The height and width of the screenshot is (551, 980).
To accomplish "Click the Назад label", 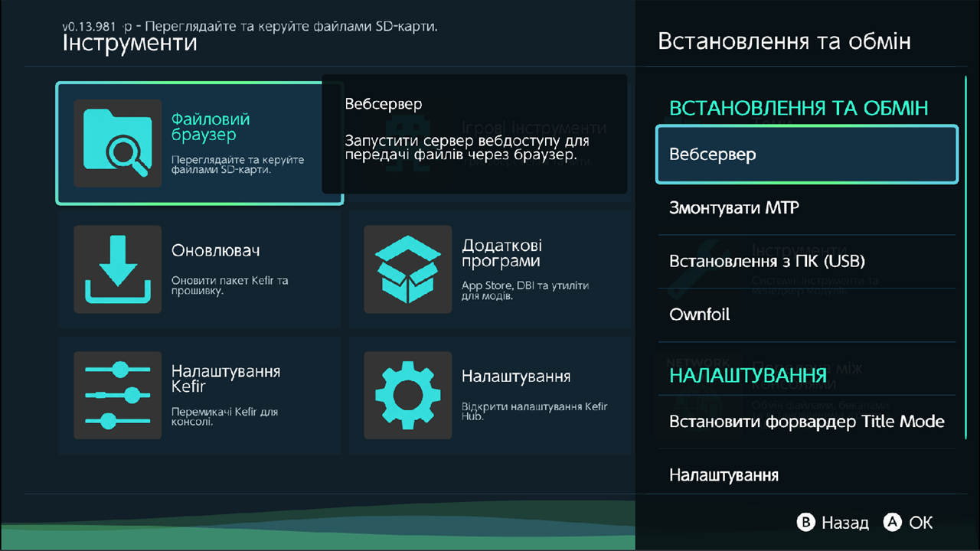I will pyautogui.click(x=845, y=523).
